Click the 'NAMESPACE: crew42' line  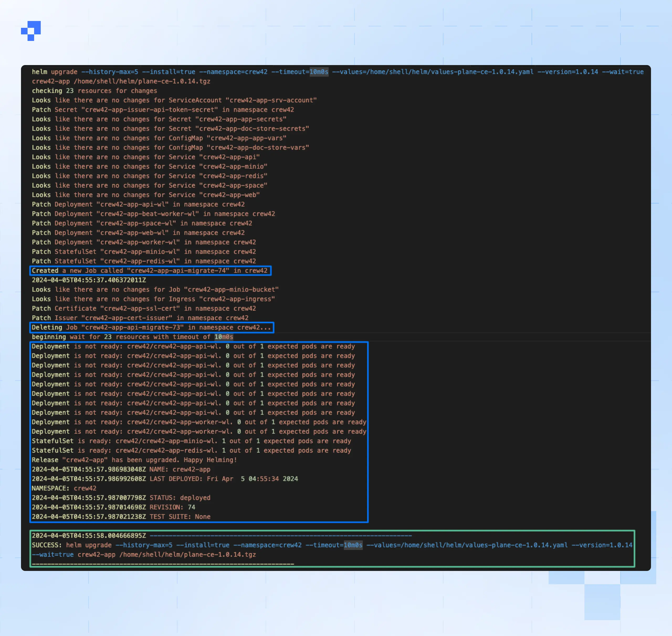64,488
